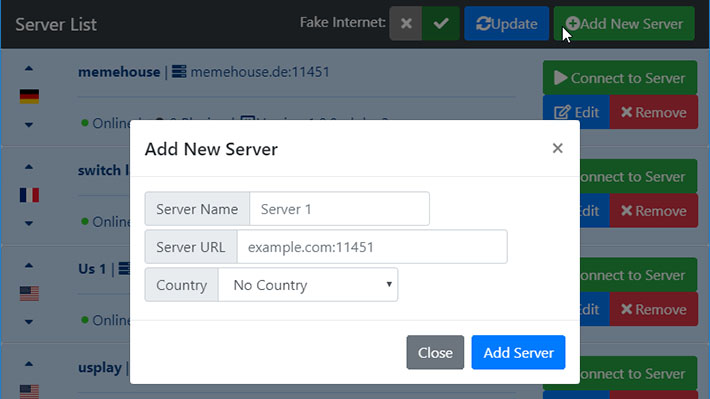Focus the Server Name input field
710x399 pixels.
[x=339, y=209]
